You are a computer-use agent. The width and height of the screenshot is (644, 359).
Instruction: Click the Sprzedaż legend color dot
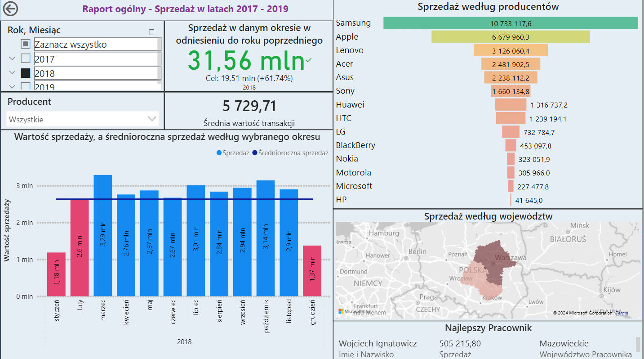(x=219, y=153)
